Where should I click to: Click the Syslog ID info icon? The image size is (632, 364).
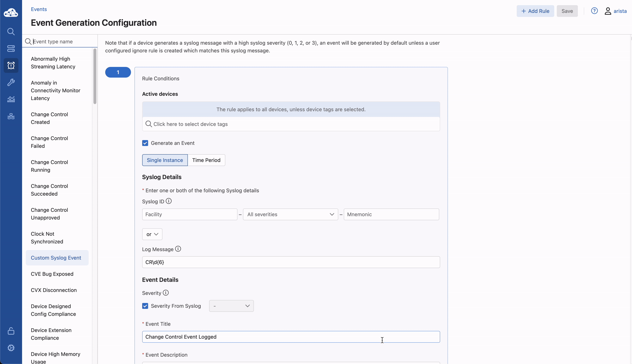click(169, 201)
